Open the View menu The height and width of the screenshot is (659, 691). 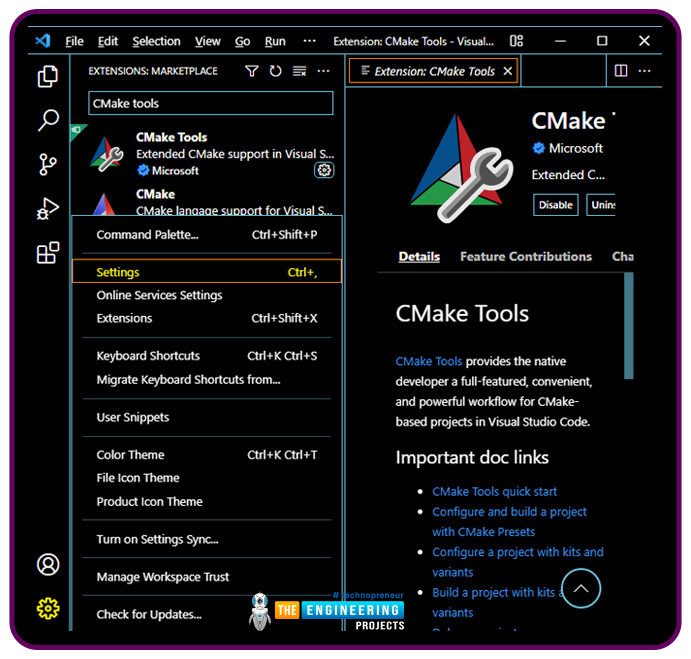[208, 41]
